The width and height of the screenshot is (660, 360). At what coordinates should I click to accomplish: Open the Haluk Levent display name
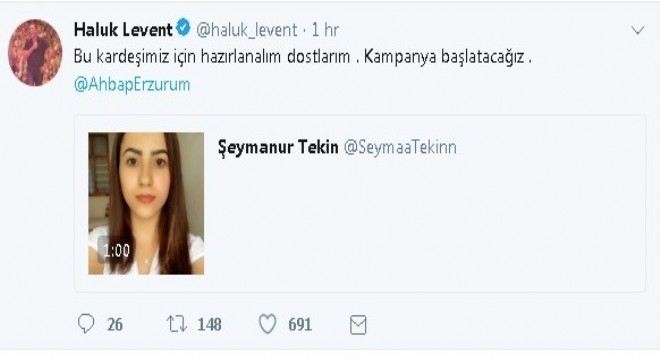(x=123, y=29)
